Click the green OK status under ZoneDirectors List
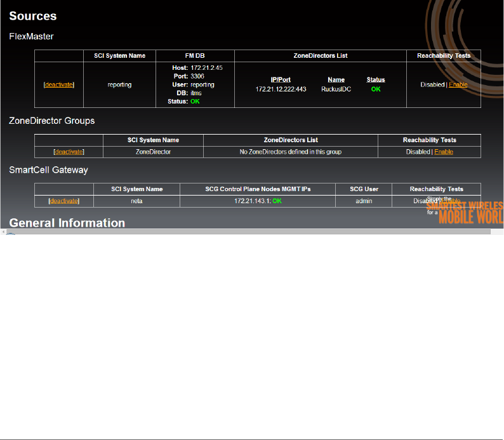Viewport: 504px width, 440px height. click(376, 90)
